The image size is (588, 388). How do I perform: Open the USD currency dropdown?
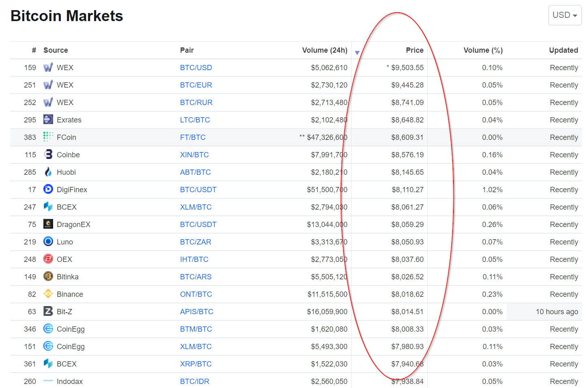[564, 15]
